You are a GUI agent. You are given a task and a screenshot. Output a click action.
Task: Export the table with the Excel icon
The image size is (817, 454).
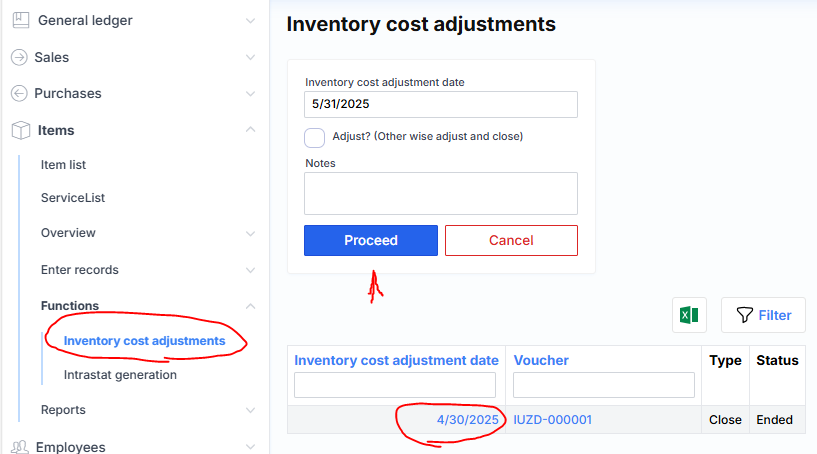[689, 315]
